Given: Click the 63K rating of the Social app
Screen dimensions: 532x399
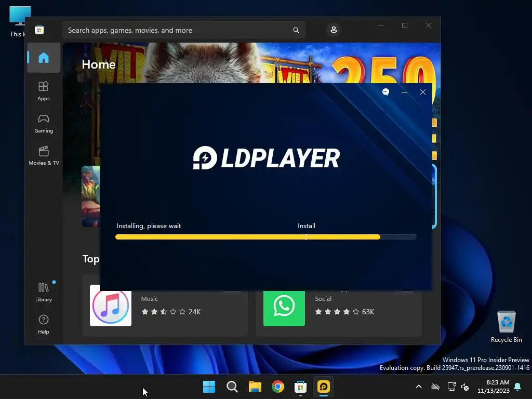Looking at the screenshot, I should (368, 312).
